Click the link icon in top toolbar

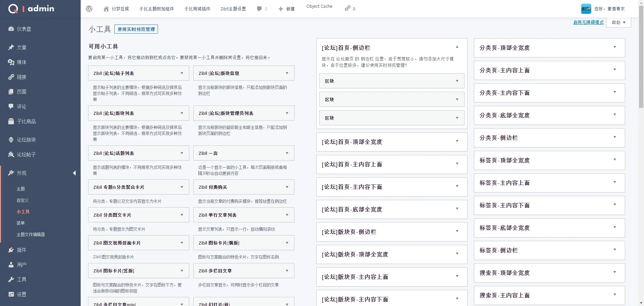(348, 8)
